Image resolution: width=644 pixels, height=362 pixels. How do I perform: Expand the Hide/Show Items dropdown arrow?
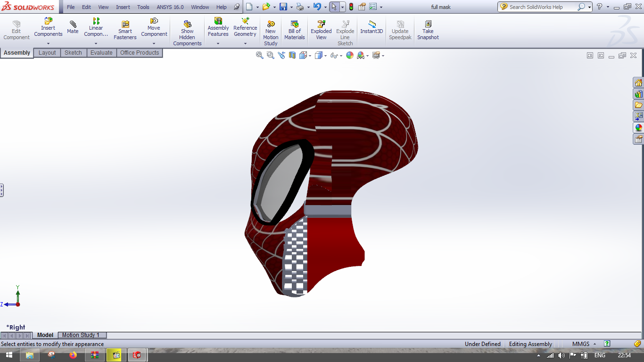(341, 56)
